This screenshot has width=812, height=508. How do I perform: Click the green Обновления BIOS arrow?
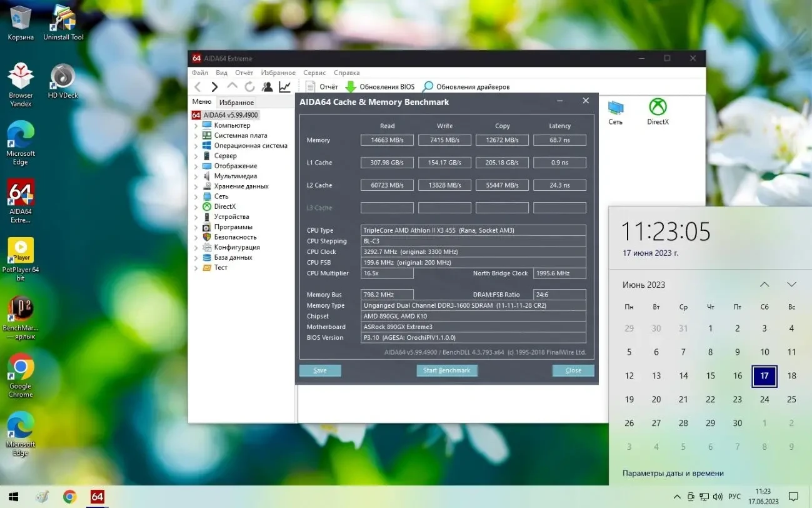tap(351, 87)
